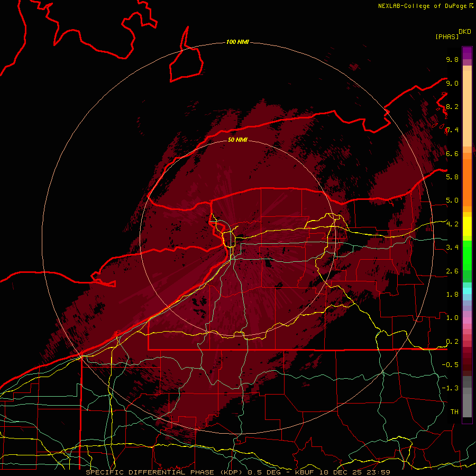
Task: Click the 8.2 scale value
Action: point(452,106)
